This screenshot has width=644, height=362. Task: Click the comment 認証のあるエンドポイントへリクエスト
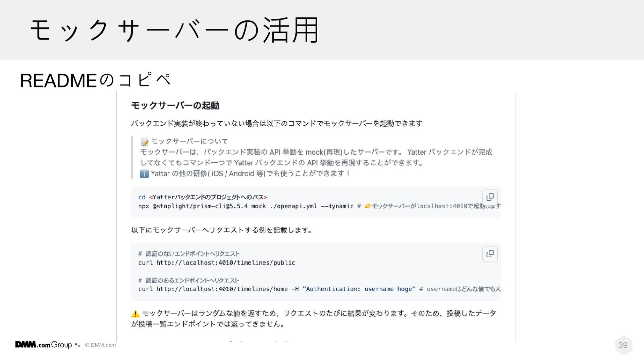tap(189, 280)
